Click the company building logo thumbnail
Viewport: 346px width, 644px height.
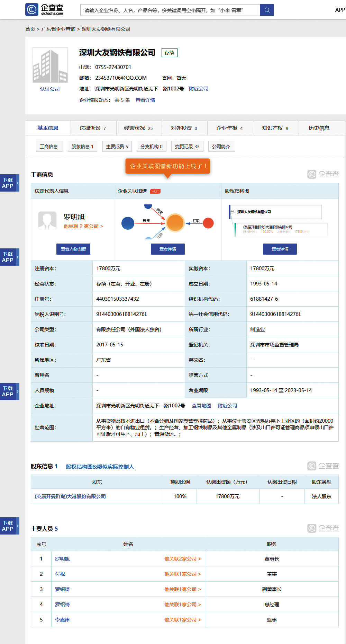point(50,65)
